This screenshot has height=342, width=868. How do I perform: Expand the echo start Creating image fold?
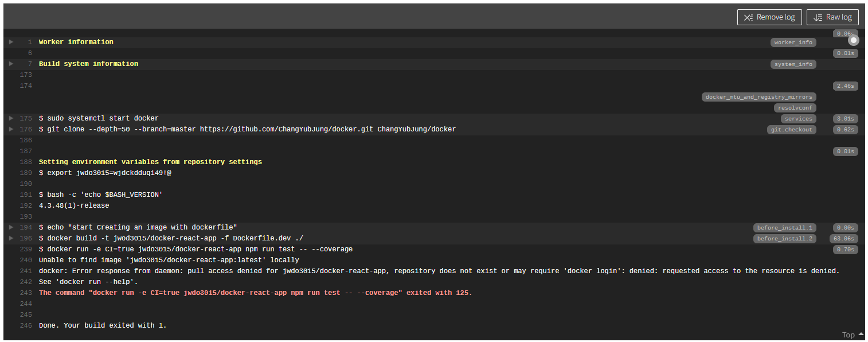click(x=11, y=227)
